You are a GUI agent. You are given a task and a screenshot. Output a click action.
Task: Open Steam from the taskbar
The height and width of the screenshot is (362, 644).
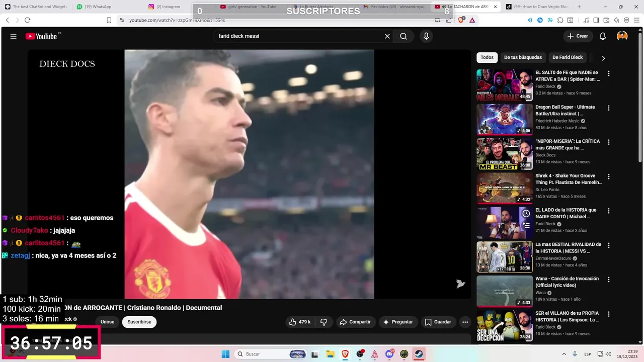coord(419,354)
